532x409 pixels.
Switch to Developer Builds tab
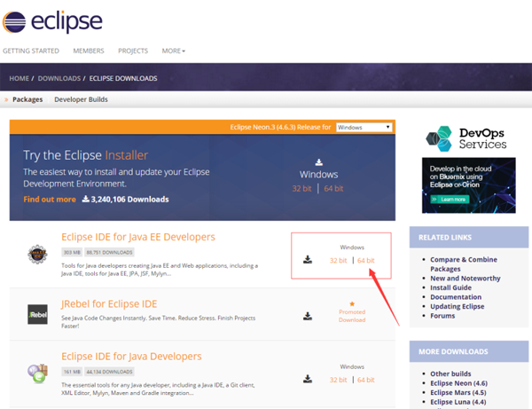click(81, 99)
